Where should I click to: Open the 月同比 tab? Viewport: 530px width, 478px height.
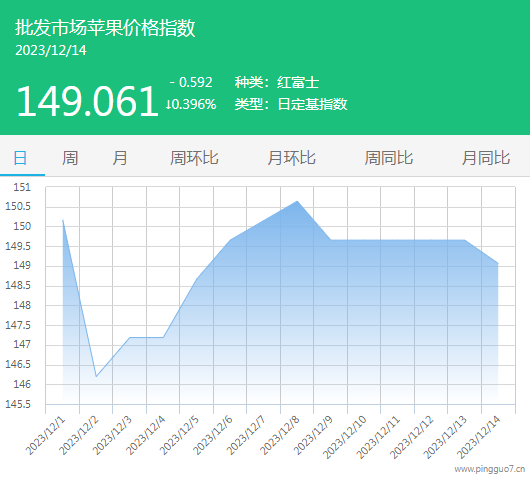click(486, 158)
